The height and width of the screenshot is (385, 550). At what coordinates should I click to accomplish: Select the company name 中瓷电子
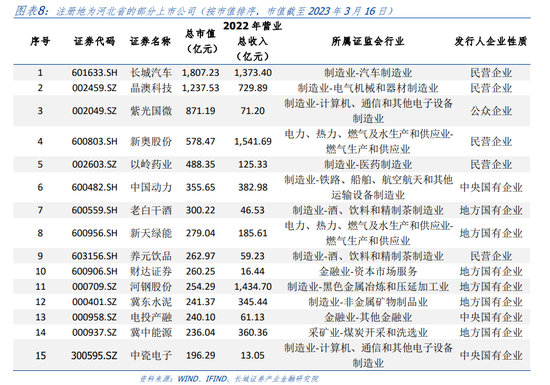pos(151,355)
